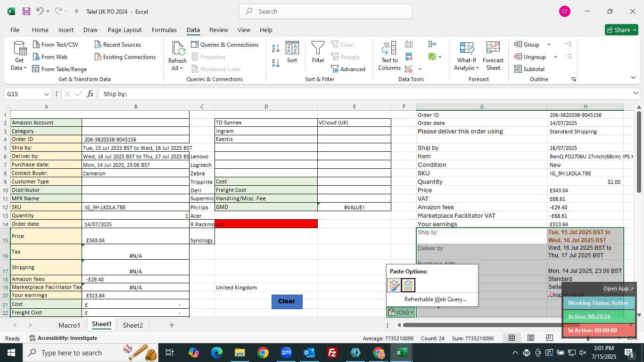Expand the Ungroup dropdown arrow

[555, 57]
